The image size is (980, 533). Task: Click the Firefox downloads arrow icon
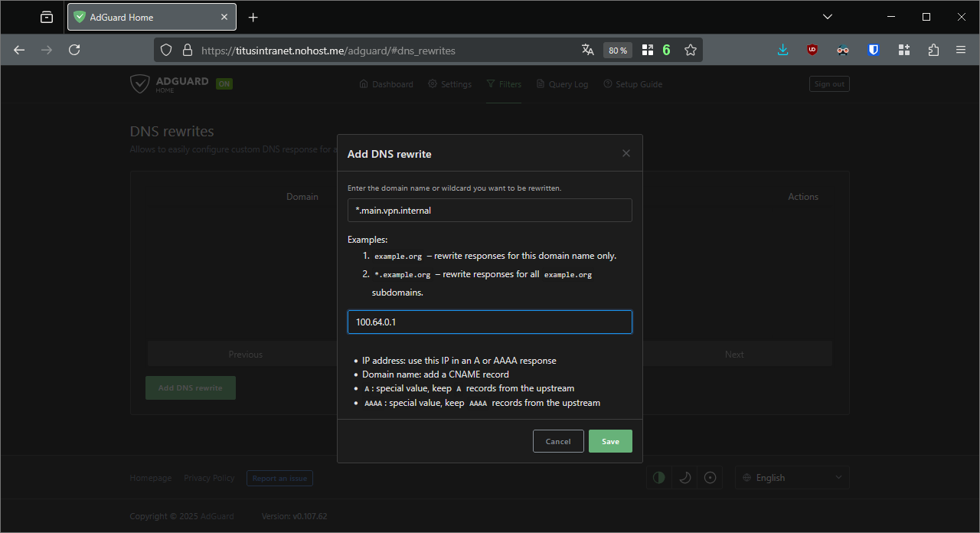782,50
